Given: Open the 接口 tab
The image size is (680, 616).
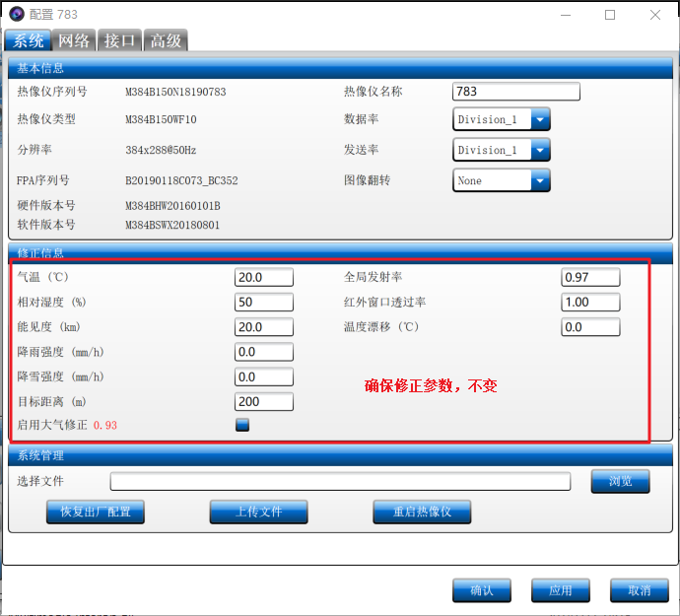Looking at the screenshot, I should [119, 40].
